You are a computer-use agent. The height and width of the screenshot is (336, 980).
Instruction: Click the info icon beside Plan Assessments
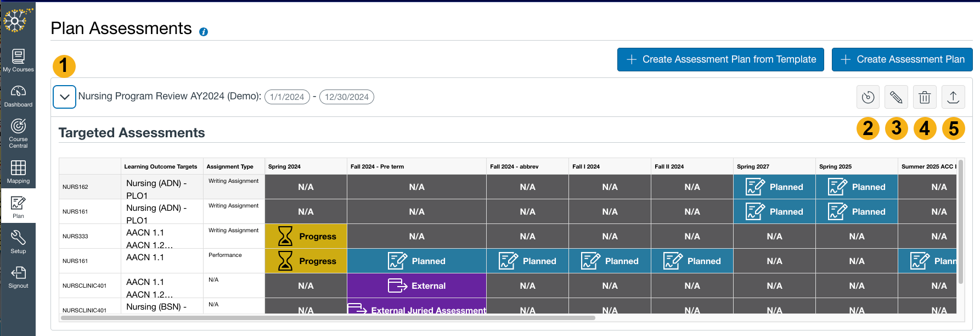pyautogui.click(x=204, y=32)
